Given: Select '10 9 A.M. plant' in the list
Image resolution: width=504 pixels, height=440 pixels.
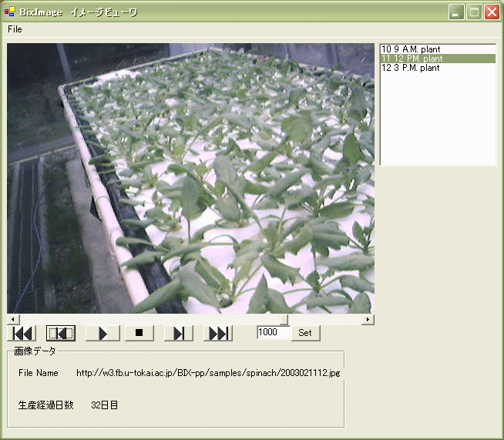Looking at the screenshot, I should coord(410,49).
